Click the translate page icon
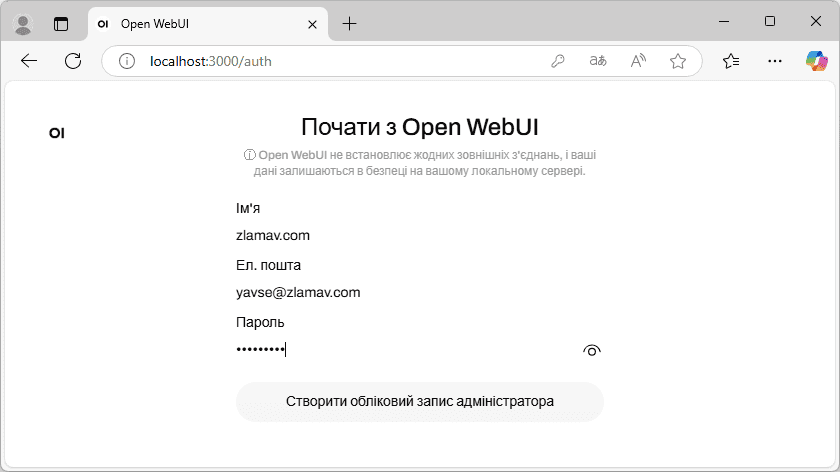 click(598, 61)
